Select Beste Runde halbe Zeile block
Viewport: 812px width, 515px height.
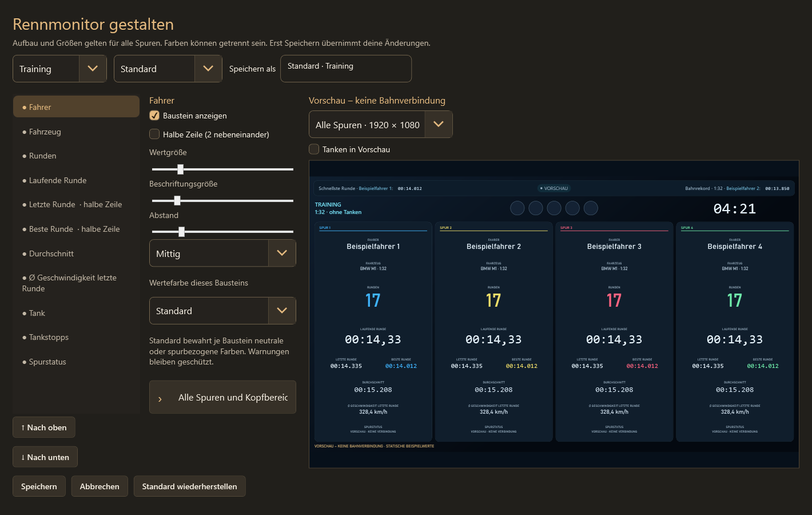[76, 229]
